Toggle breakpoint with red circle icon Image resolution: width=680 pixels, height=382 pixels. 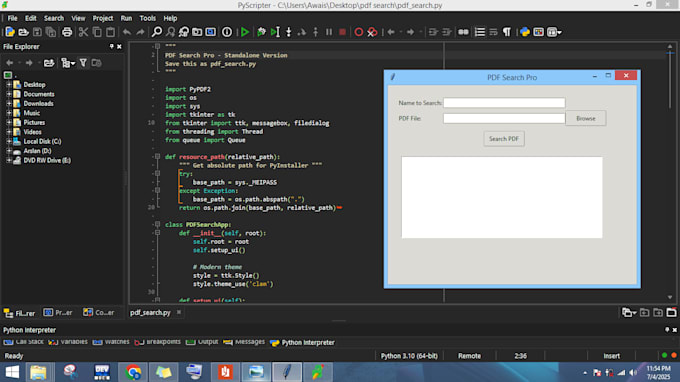[359, 32]
